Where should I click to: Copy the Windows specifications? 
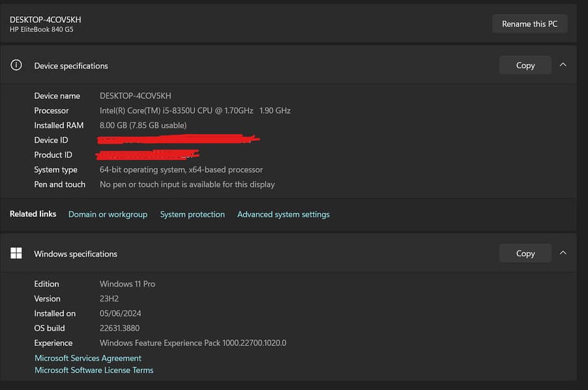(525, 253)
